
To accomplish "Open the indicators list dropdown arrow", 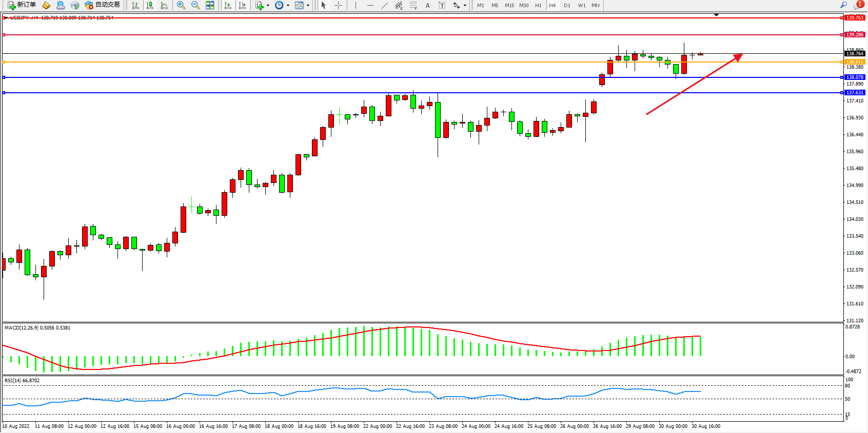I will [x=268, y=6].
